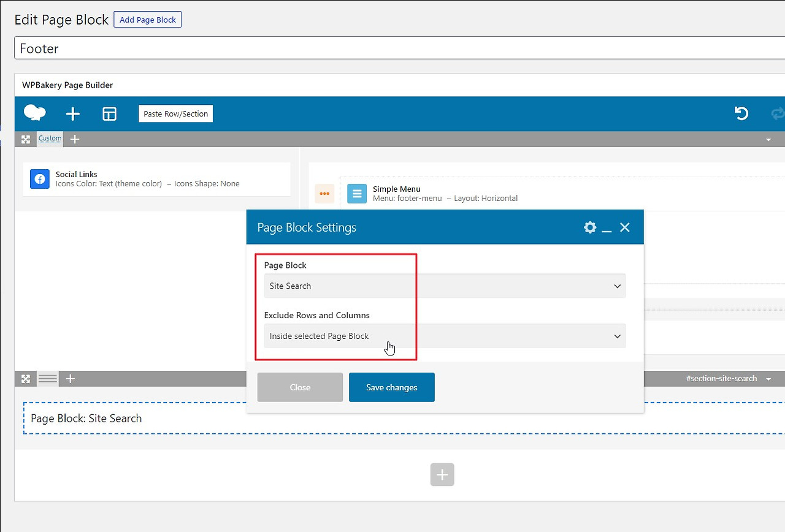
Task: Click the Edit Page Block heading
Action: point(61,20)
